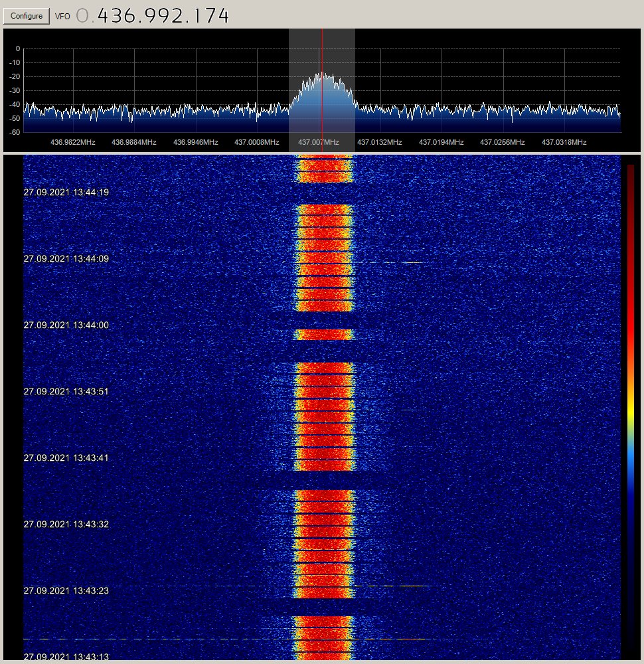Screen dimensions: 644x664
Task: Click the 13:44:00 waterfall timestamp
Action: click(66, 325)
